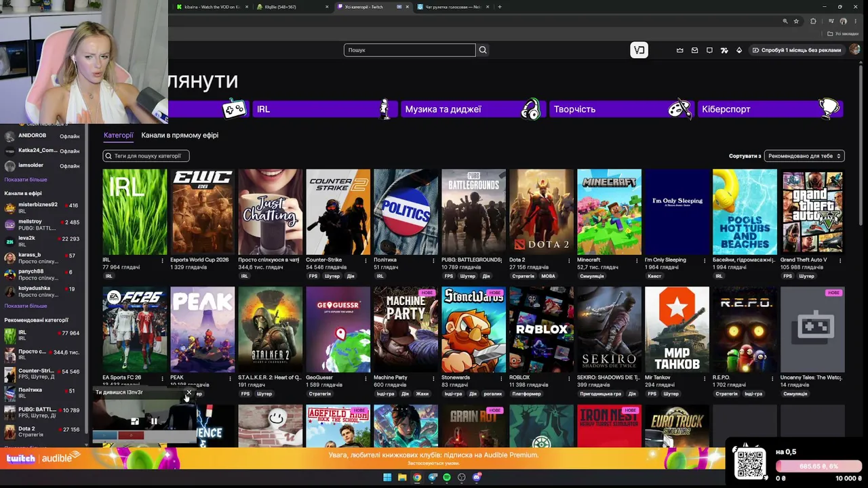This screenshot has width=868, height=488.
Task: Open the Esports World Cup 2026 link
Action: pos(199,260)
